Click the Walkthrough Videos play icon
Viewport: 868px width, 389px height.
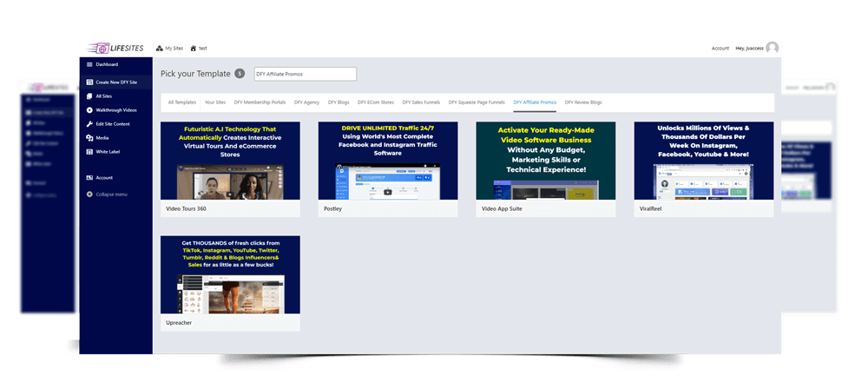pos(89,109)
